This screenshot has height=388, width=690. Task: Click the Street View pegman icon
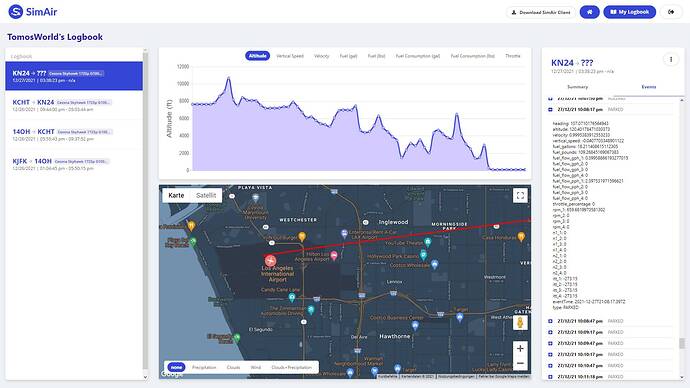click(520, 323)
